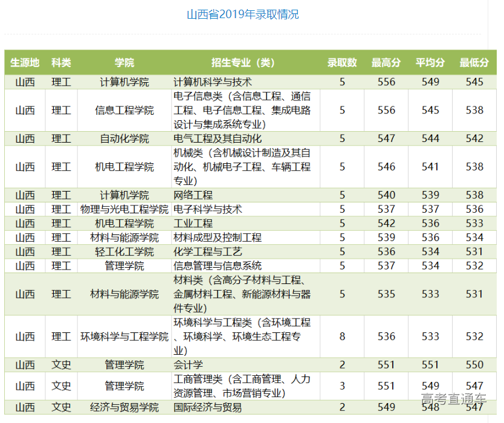Click the 山西省2019年录取情况 title
The height and width of the screenshot is (423, 504).
(x=242, y=15)
